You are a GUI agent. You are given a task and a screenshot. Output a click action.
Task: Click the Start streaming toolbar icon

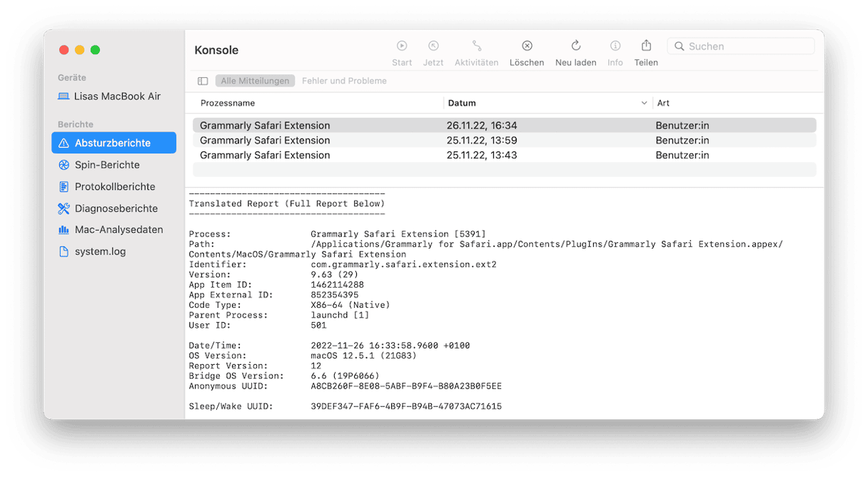[402, 46]
